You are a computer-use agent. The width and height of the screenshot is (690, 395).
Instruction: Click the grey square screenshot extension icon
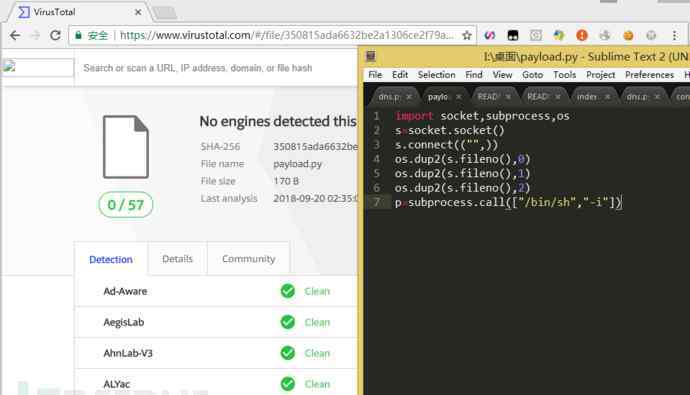[536, 35]
